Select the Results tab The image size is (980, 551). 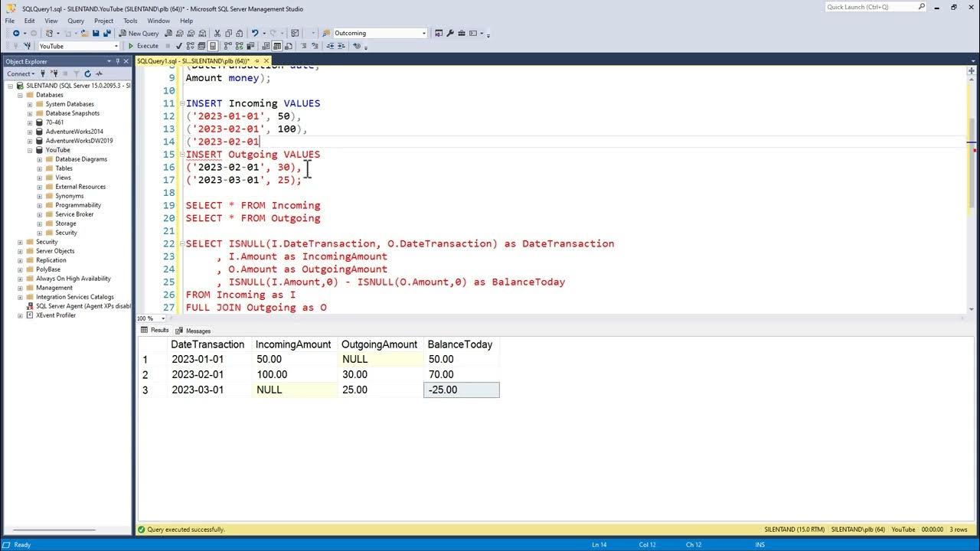tap(155, 330)
